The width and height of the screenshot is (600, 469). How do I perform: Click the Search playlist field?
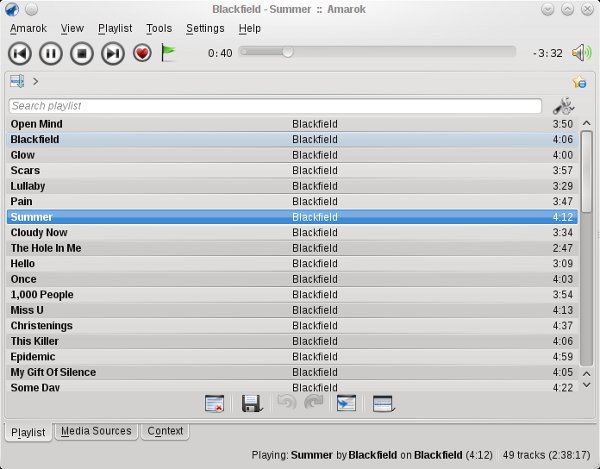coord(275,106)
